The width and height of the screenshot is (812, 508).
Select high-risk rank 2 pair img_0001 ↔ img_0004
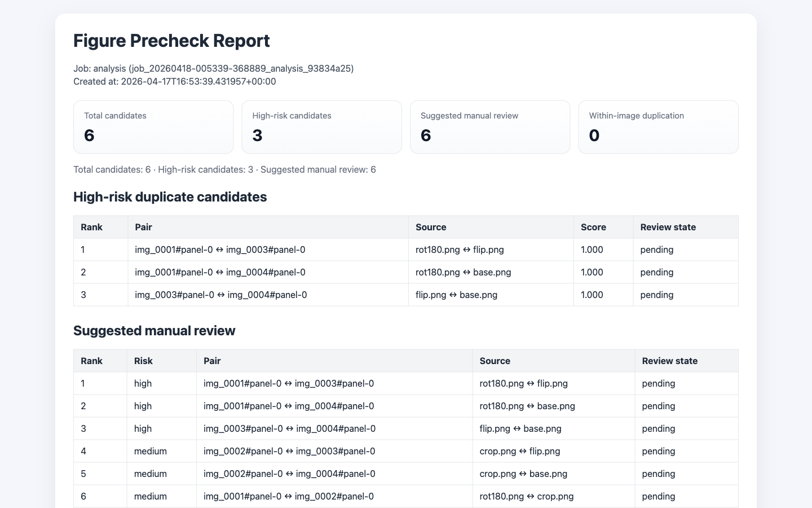click(220, 272)
